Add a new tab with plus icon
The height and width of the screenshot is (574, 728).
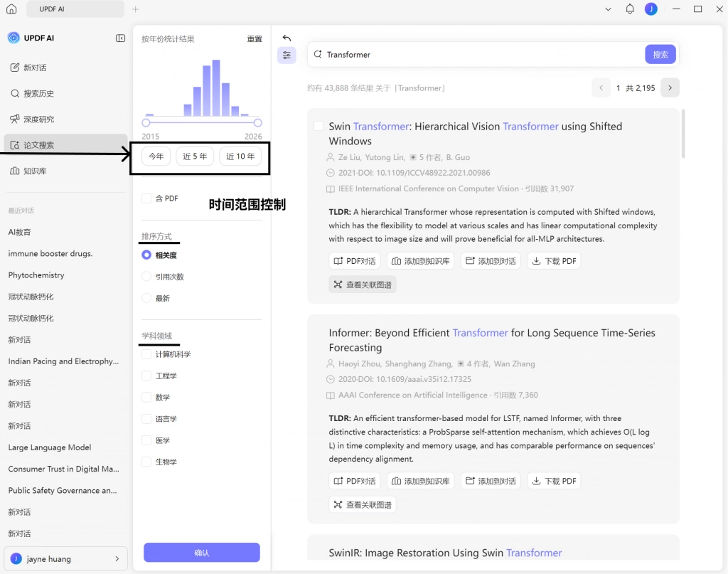136,9
